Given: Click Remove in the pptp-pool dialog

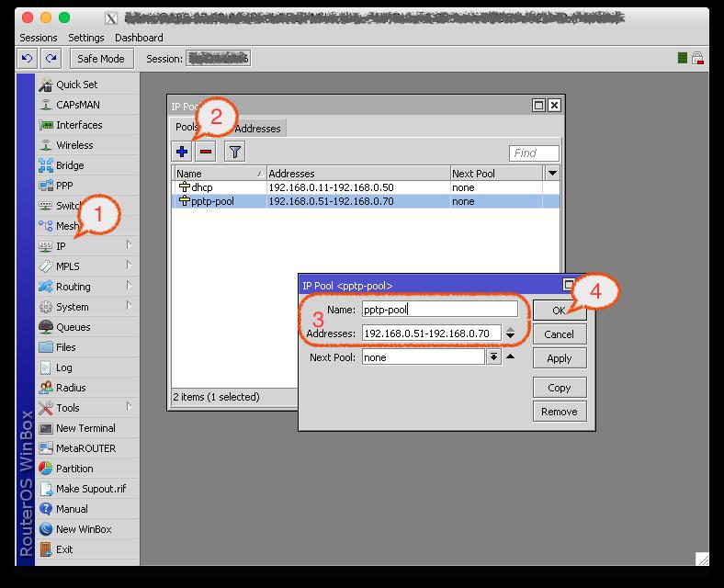Looking at the screenshot, I should click(x=560, y=412).
